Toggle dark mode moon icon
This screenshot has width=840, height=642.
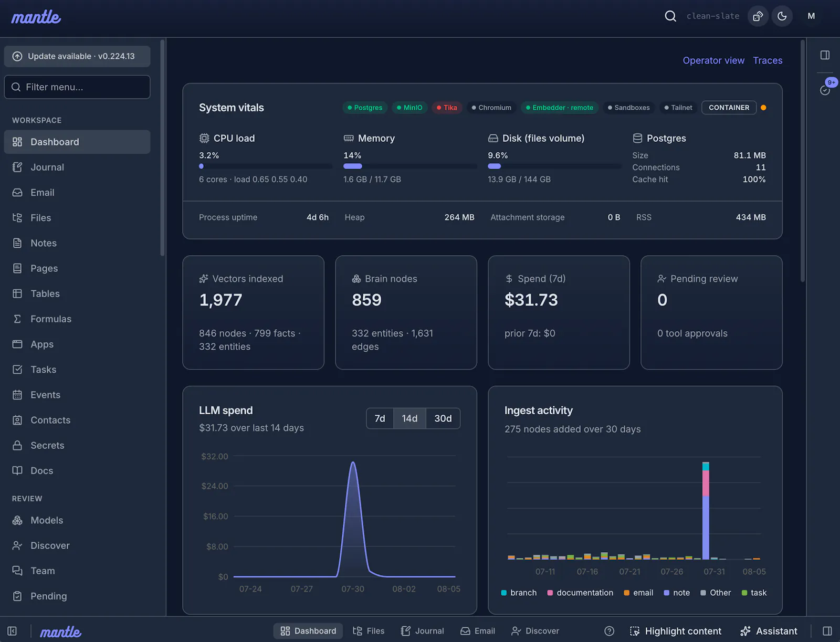click(782, 16)
